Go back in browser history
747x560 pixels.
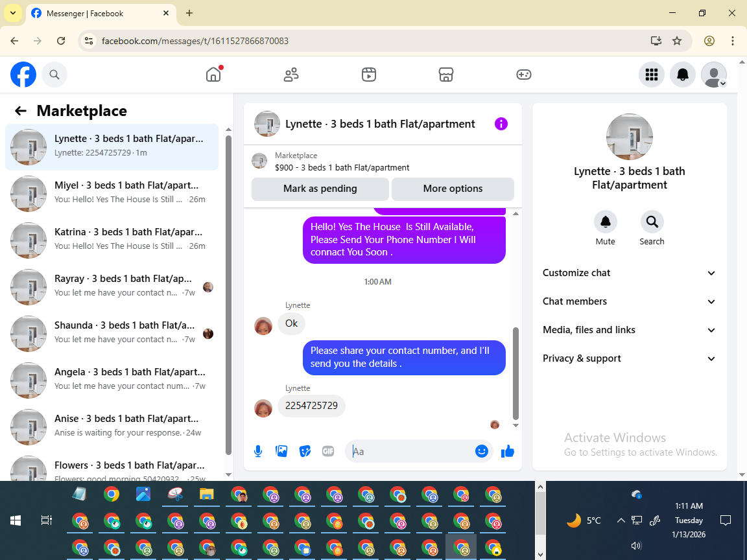(14, 41)
